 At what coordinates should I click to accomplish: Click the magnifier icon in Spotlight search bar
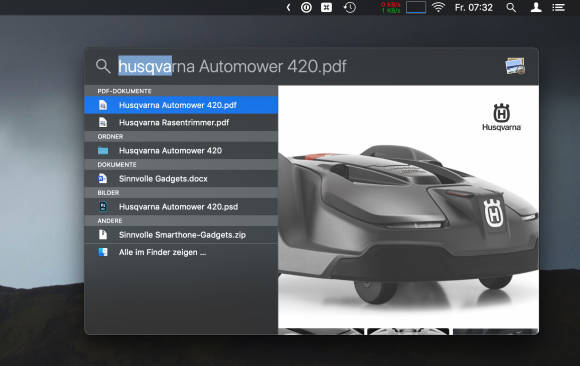tap(103, 66)
